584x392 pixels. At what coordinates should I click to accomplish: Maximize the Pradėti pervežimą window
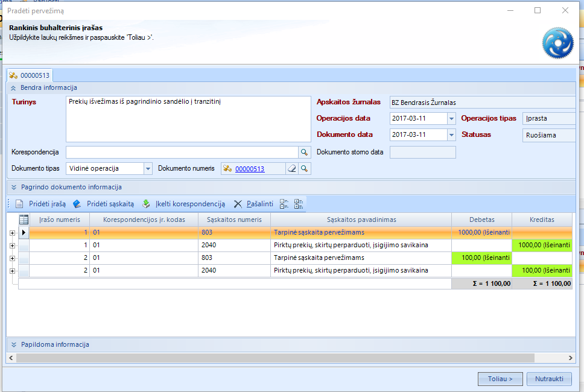click(x=538, y=10)
